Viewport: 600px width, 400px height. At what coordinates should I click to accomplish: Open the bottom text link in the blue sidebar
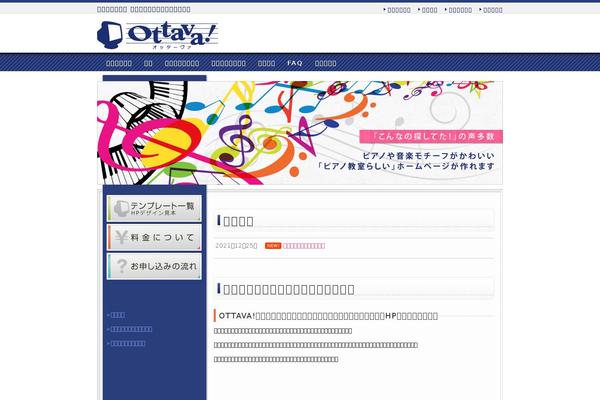pyautogui.click(x=127, y=343)
